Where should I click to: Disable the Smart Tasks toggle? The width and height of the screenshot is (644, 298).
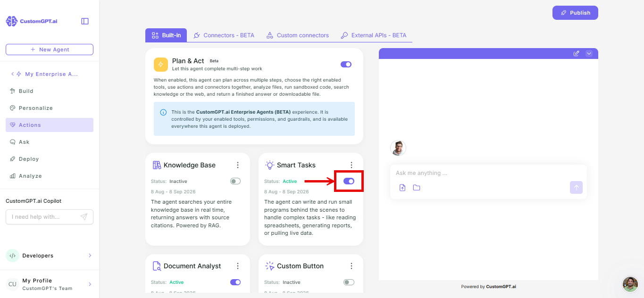tap(349, 181)
